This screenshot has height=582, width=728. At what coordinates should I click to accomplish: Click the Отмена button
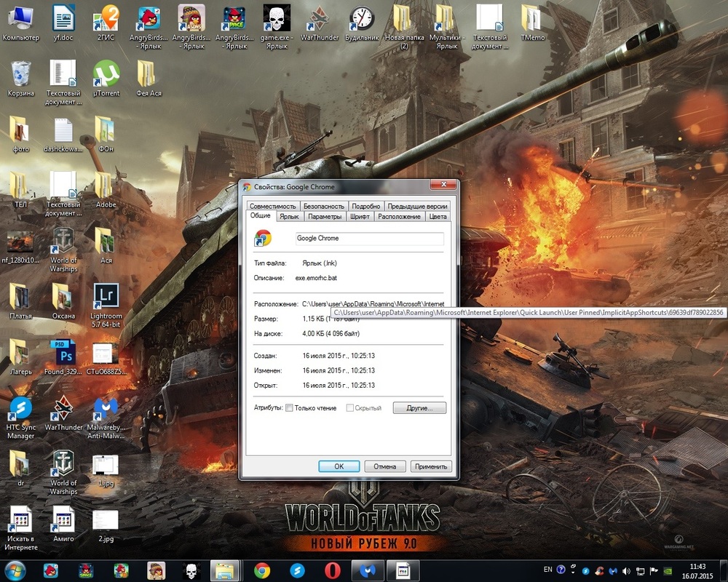click(x=385, y=466)
